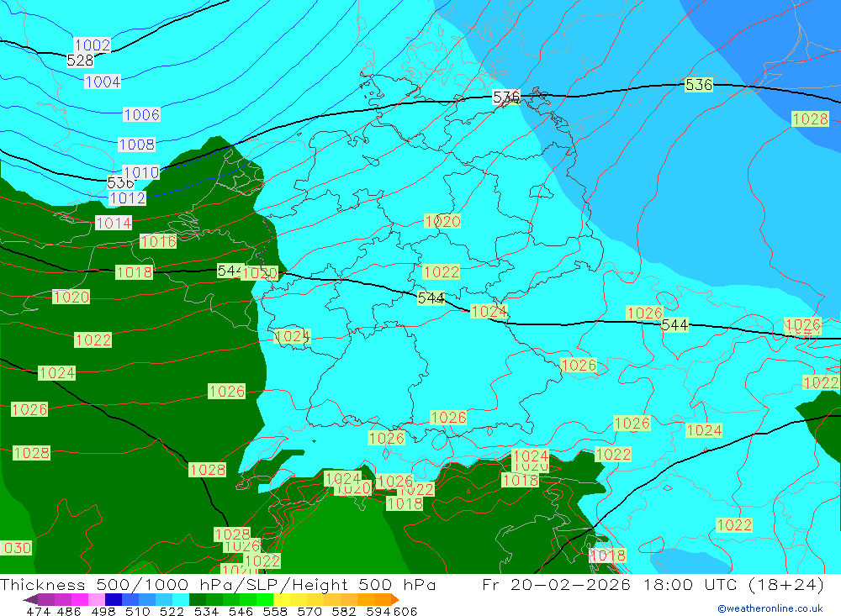The width and height of the screenshot is (841, 616).
Task: Pick the purple arrow at the legend's low end
Action: coord(30,599)
